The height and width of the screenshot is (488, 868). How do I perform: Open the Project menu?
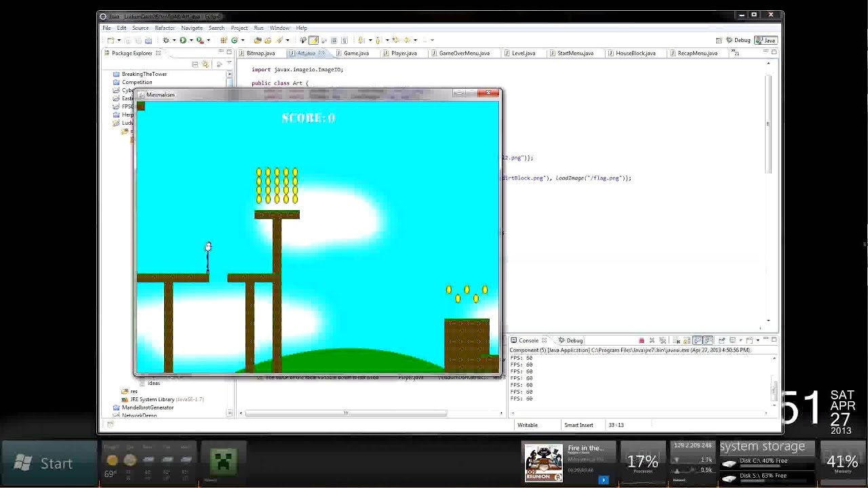pyautogui.click(x=239, y=28)
